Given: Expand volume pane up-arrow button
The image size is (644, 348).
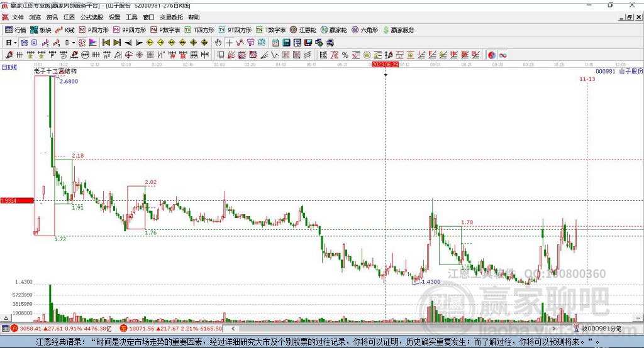Looking at the screenshot, I should [6, 318].
